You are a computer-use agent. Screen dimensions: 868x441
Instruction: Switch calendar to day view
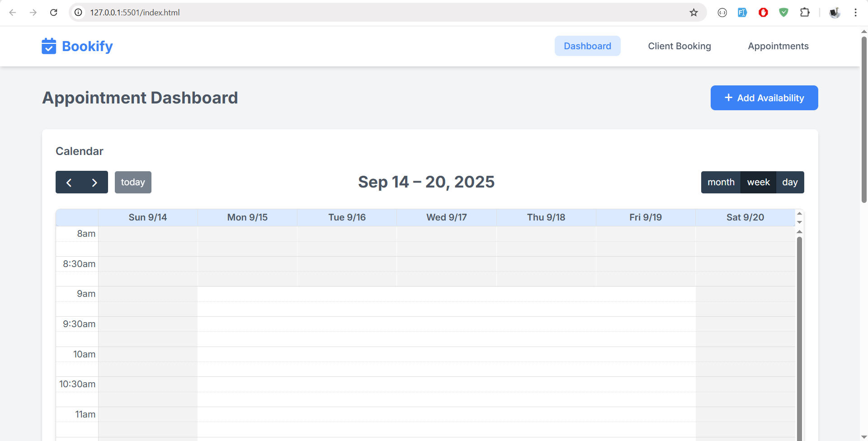click(x=790, y=183)
